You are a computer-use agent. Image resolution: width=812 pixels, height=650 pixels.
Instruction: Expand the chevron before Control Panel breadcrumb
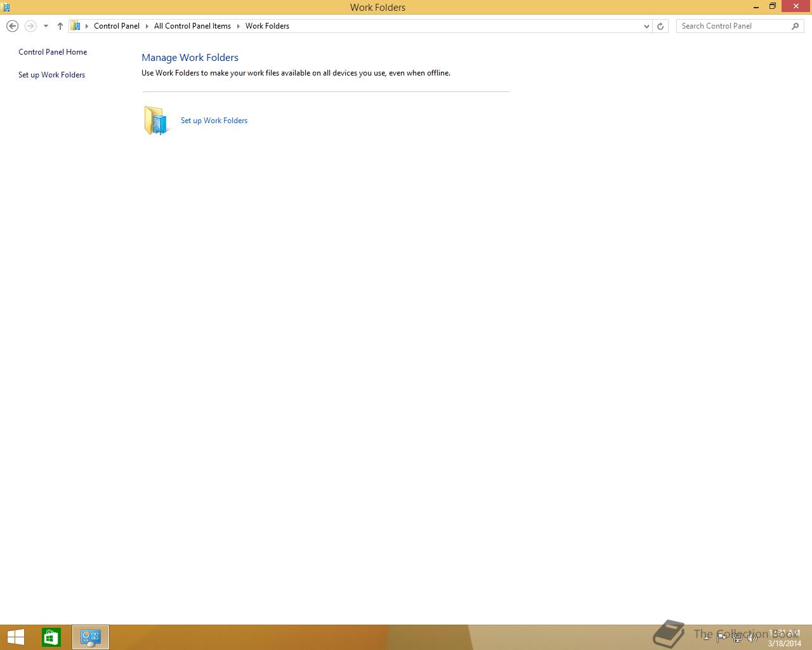[x=87, y=26]
